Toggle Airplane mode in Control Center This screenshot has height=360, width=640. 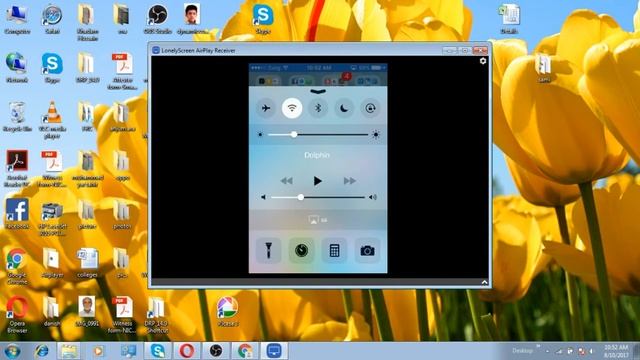(x=266, y=108)
